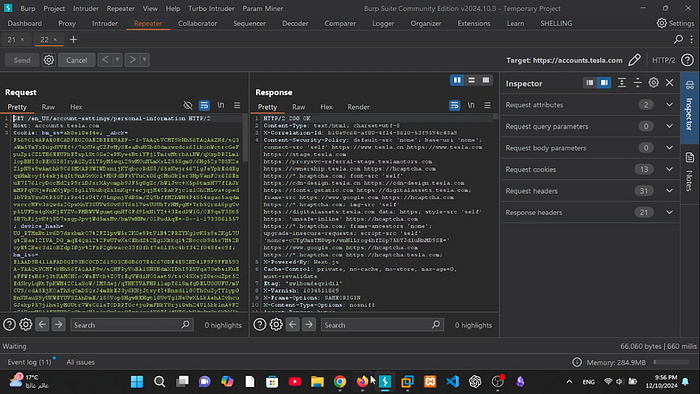The image size is (700, 394).
Task: Open history back dropdown arrow
Action: click(117, 60)
